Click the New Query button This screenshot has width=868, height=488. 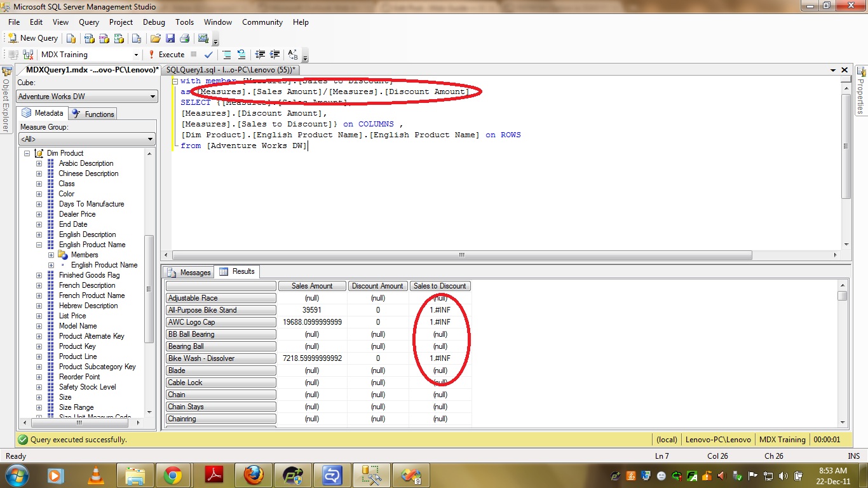point(33,38)
